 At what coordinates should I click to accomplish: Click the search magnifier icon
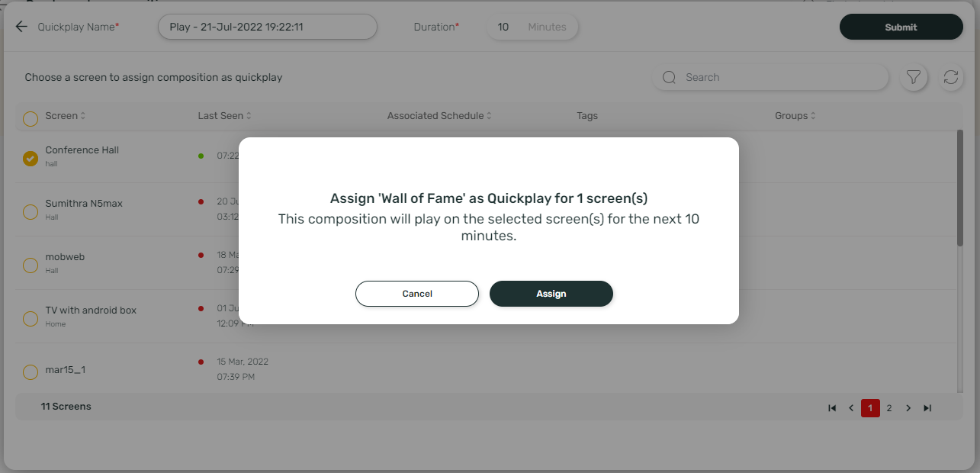pyautogui.click(x=670, y=77)
